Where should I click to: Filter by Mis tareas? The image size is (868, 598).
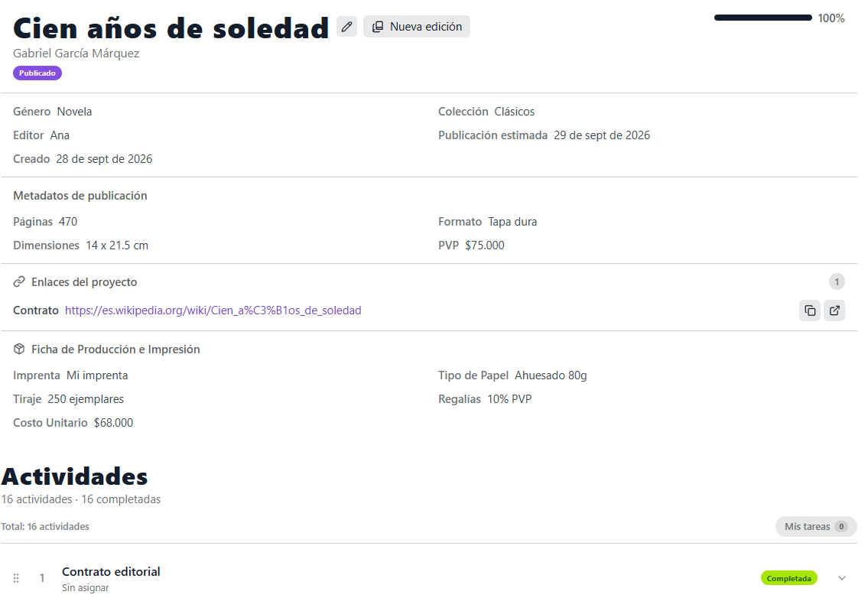[x=816, y=527]
